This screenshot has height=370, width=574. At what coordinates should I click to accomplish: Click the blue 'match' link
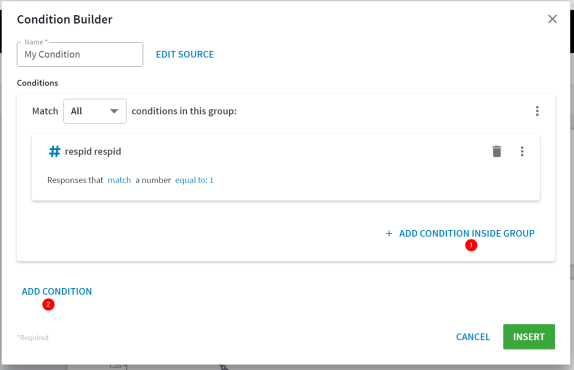pyautogui.click(x=119, y=180)
